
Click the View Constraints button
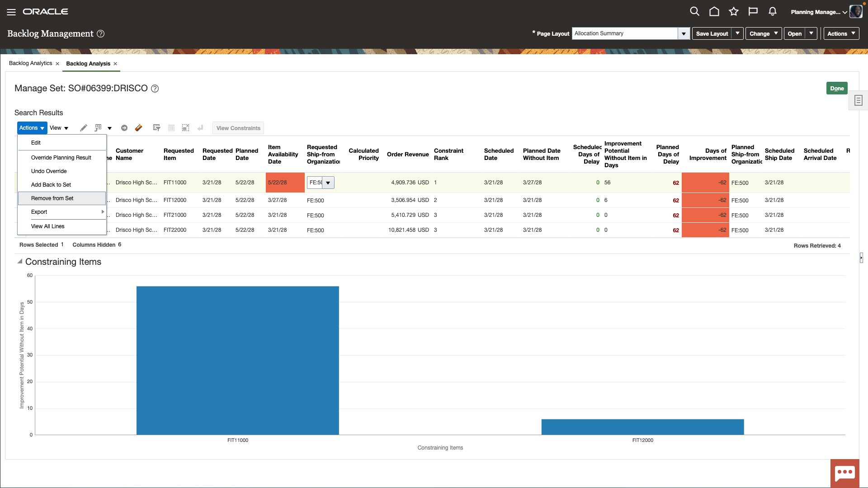pyautogui.click(x=238, y=128)
